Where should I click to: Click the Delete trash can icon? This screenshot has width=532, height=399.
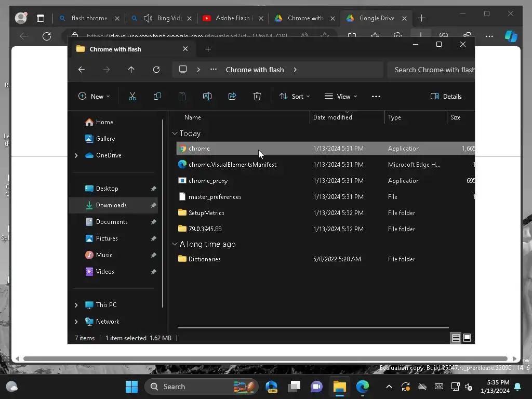tap(257, 96)
